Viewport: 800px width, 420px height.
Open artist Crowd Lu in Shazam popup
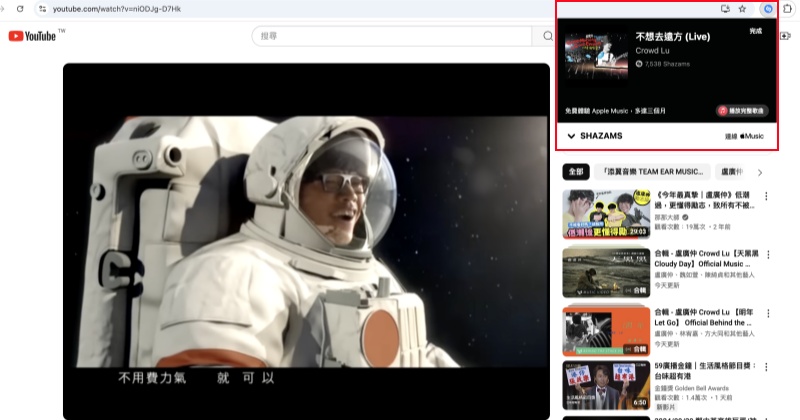coord(652,51)
